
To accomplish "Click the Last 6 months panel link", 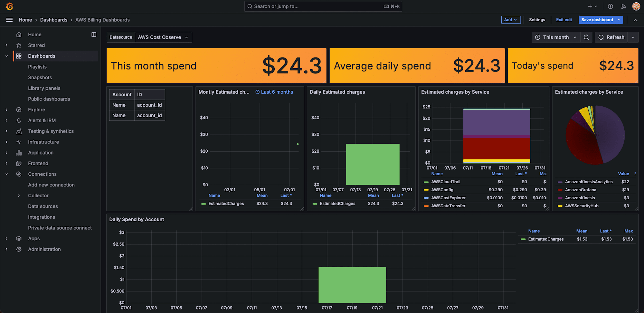I will [274, 92].
